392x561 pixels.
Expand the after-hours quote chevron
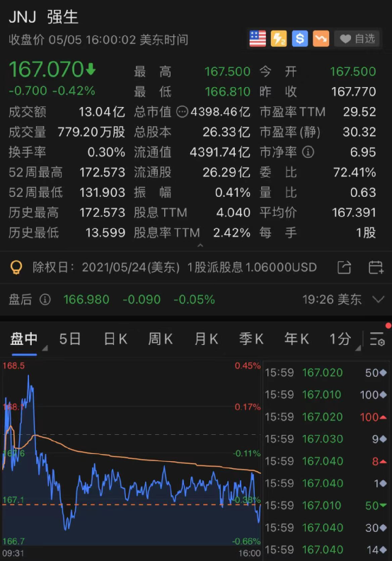pos(379,299)
